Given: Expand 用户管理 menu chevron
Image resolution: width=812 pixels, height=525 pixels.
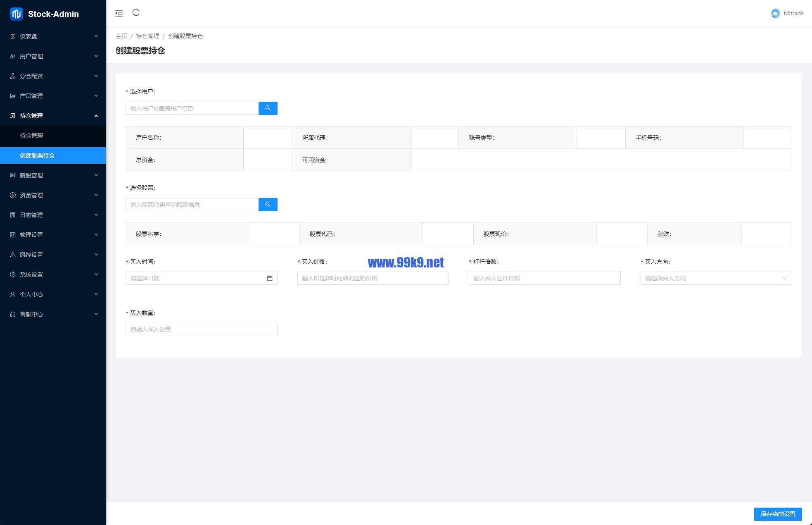Looking at the screenshot, I should click(96, 56).
